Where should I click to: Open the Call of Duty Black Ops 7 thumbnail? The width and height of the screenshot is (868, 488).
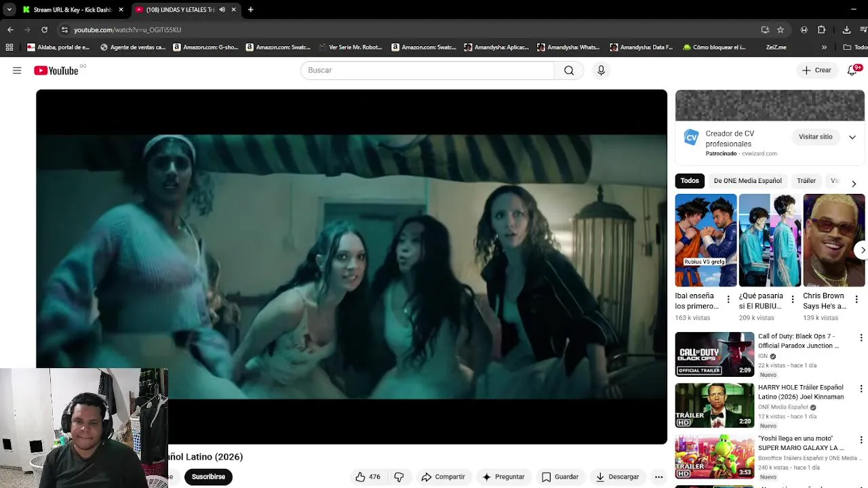(x=714, y=354)
